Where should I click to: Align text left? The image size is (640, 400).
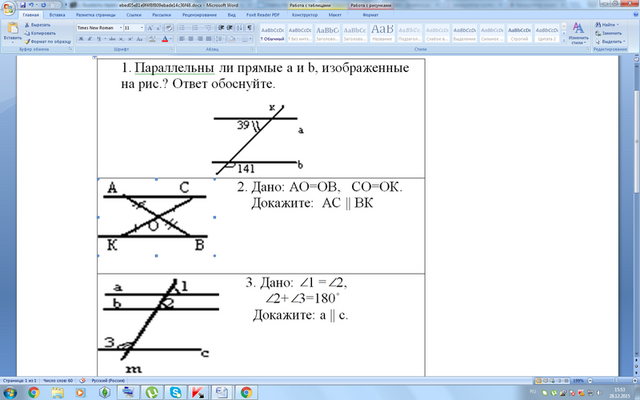[182, 39]
